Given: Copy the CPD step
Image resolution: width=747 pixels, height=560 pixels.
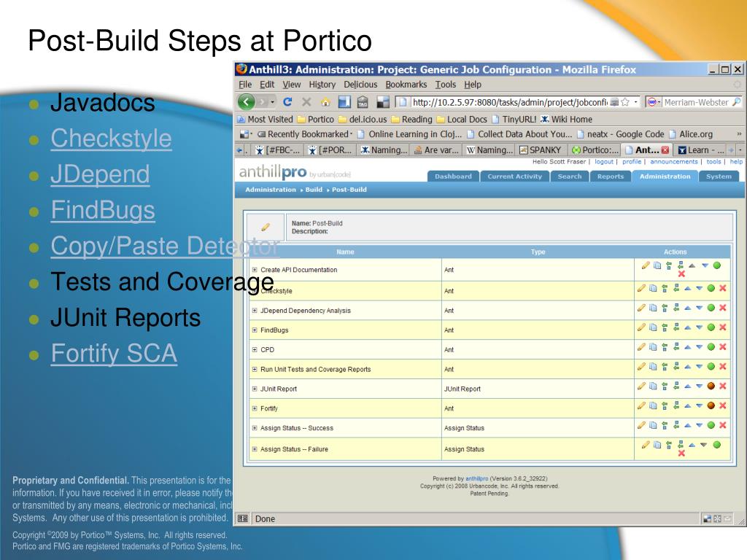Looking at the screenshot, I should [653, 346].
